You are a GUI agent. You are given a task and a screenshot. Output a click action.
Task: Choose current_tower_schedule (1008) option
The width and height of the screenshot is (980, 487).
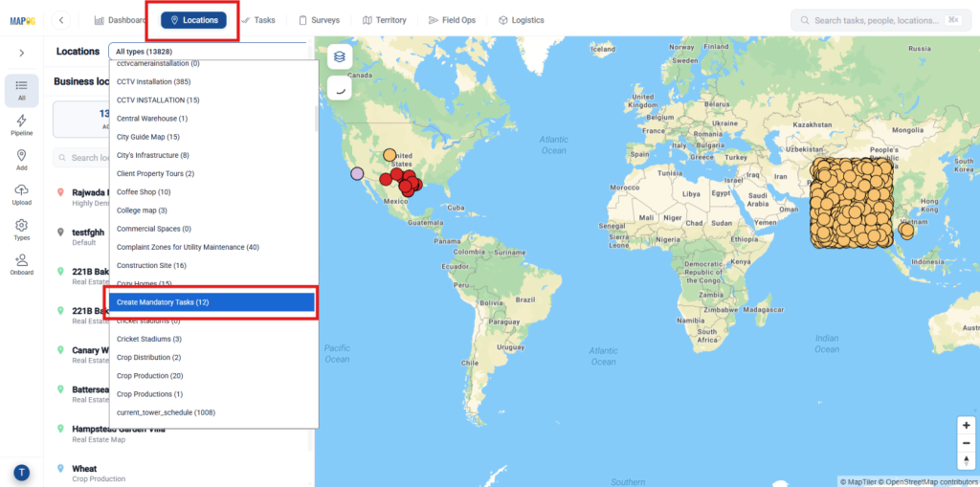[213, 412]
